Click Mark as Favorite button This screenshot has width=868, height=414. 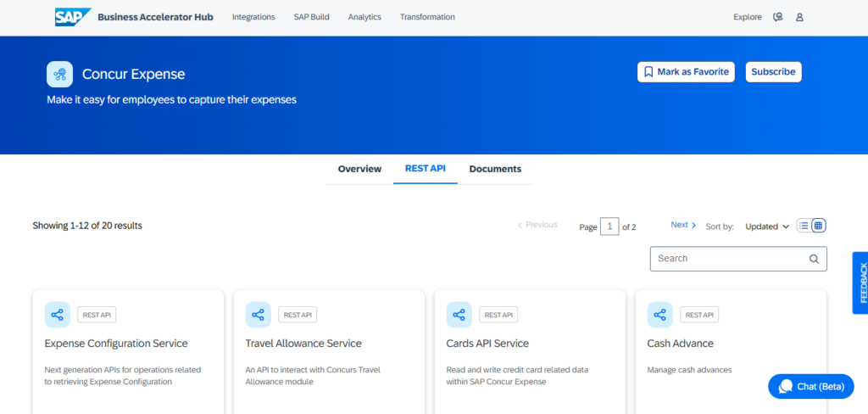coord(686,72)
